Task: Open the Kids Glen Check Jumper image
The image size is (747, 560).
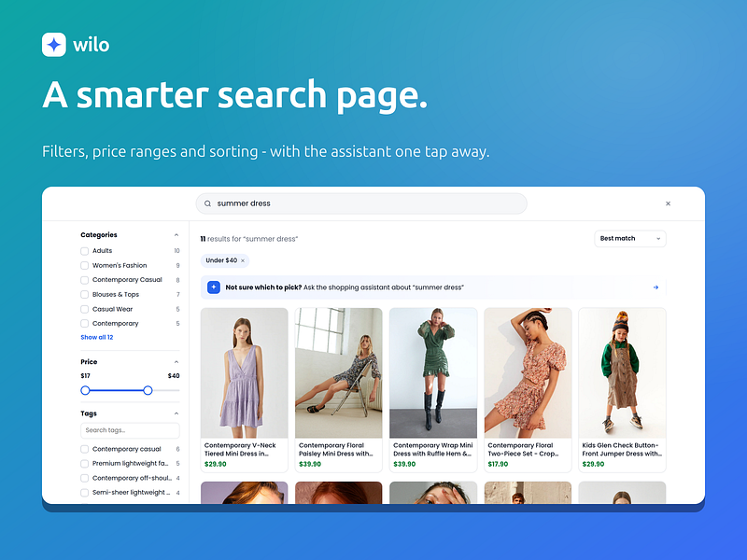Action: coord(622,372)
